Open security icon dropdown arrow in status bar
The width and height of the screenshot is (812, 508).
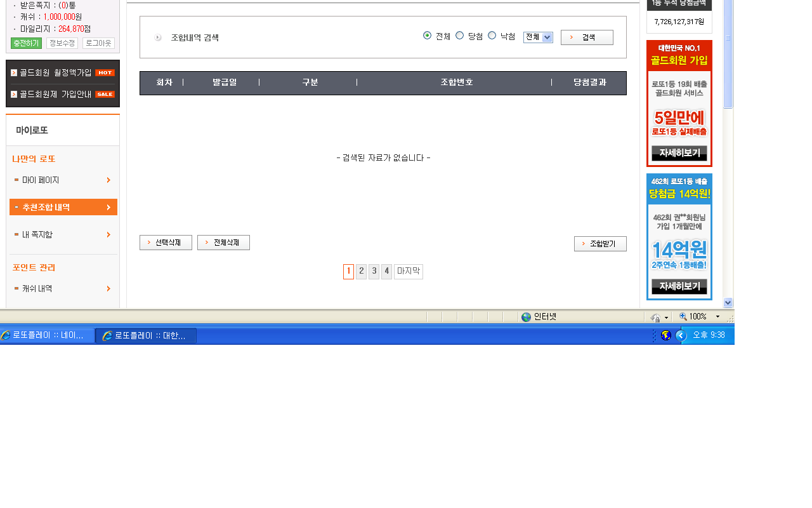click(666, 317)
